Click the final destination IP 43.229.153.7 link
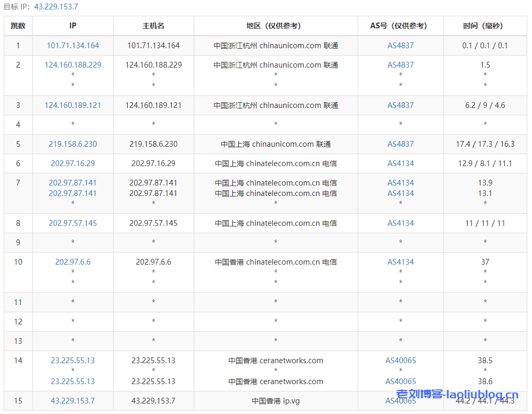Image resolution: width=532 pixels, height=414 pixels. 73,401
